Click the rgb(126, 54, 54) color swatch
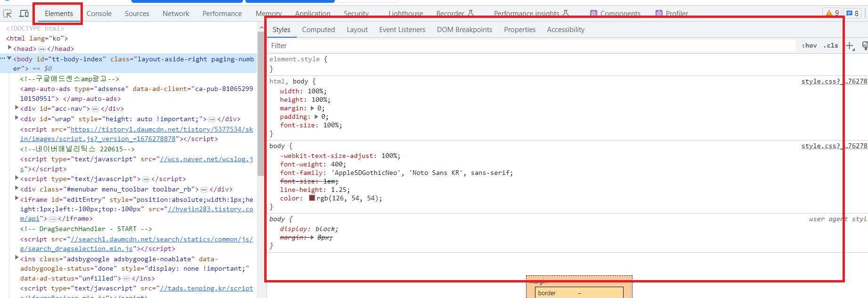This screenshot has width=868, height=298. coord(312,198)
